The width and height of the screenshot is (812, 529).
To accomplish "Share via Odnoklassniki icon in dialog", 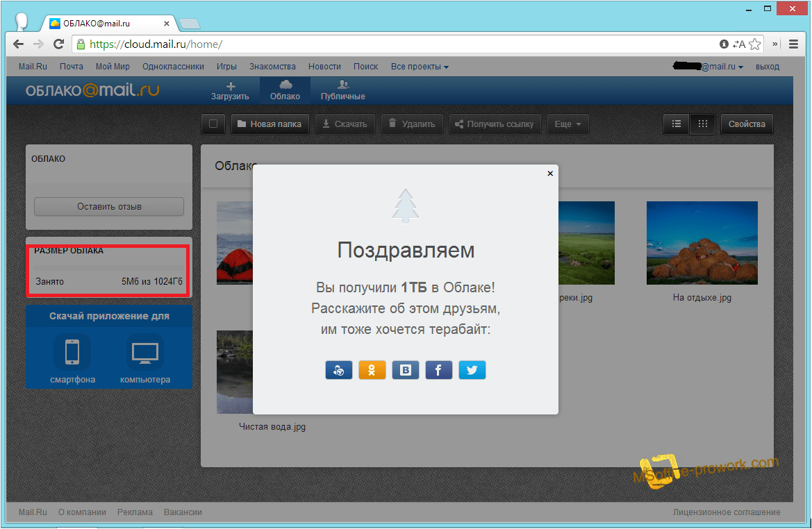I will pos(372,370).
